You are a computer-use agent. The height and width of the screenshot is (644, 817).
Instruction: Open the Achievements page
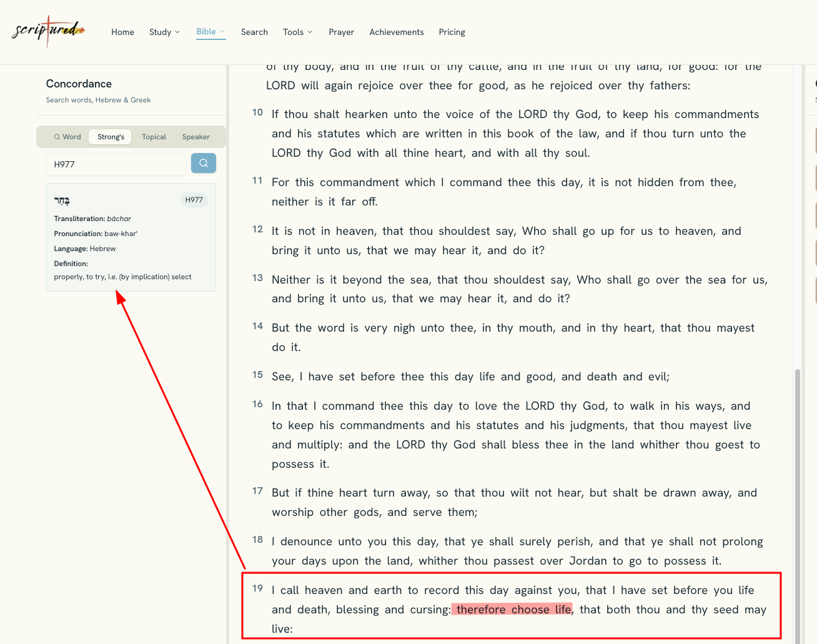[396, 32]
